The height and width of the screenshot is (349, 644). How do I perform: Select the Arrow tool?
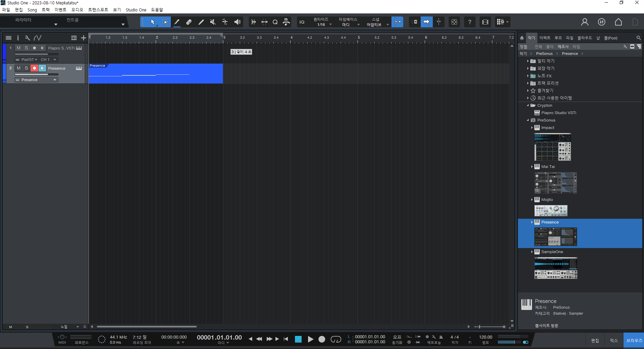point(153,22)
